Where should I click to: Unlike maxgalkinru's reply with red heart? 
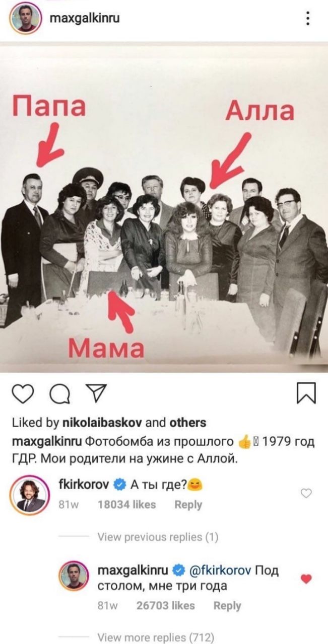306,579
